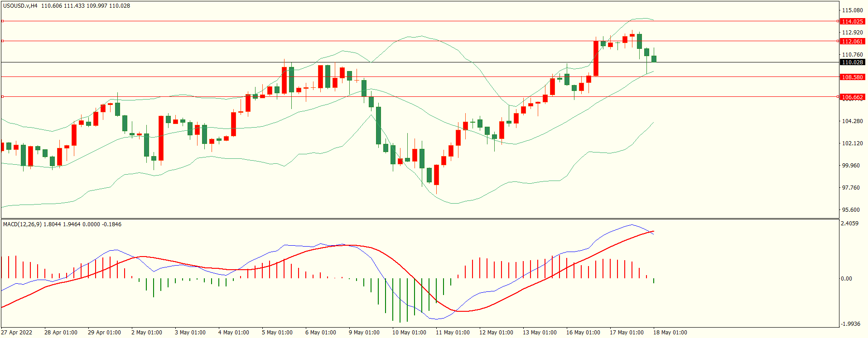
Task: Click the last green candle on chart
Action: tap(654, 59)
